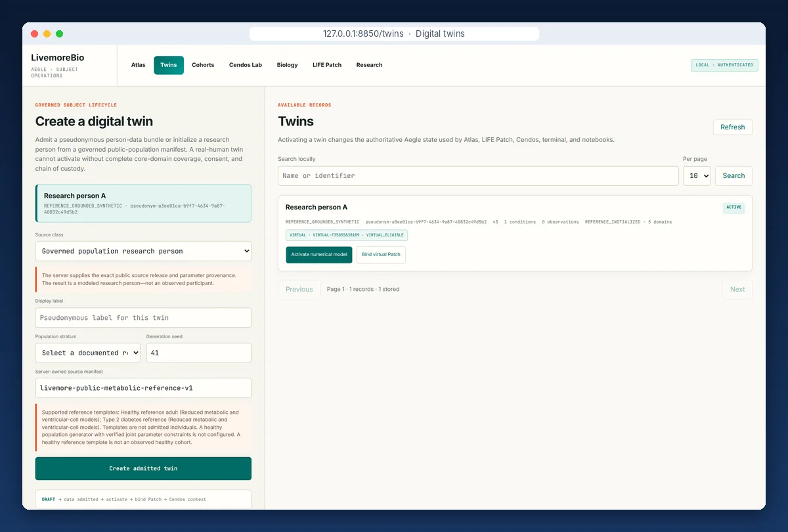Image resolution: width=788 pixels, height=532 pixels.
Task: Open the Cendos Lab tab
Action: (x=246, y=65)
